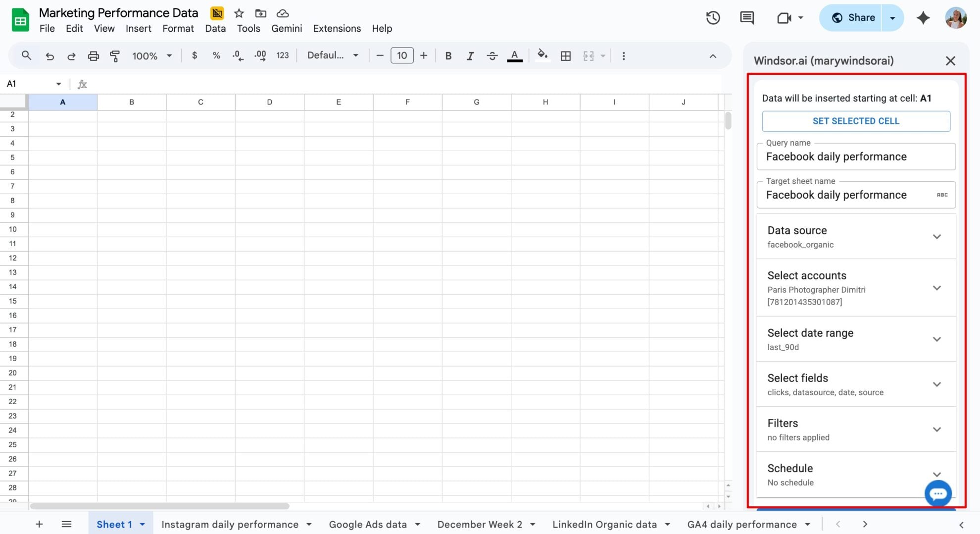The image size is (980, 534).
Task: Open the Default font dropdown
Action: (x=333, y=55)
